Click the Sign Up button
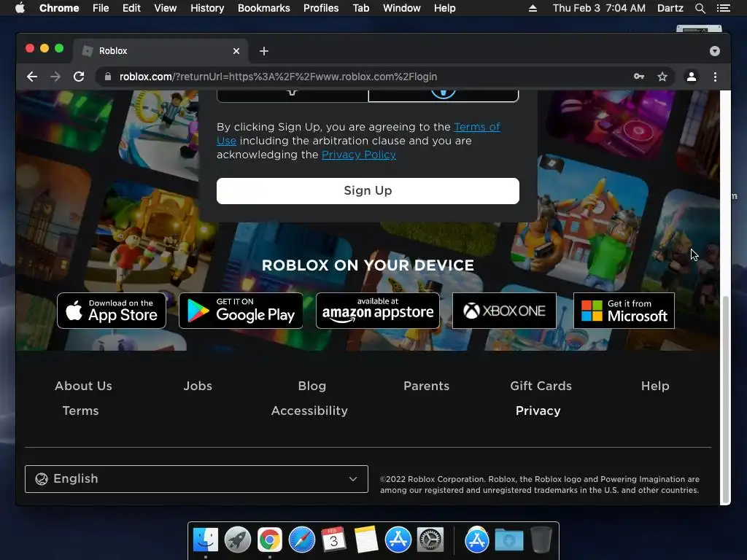The height and width of the screenshot is (560, 747). (x=368, y=191)
